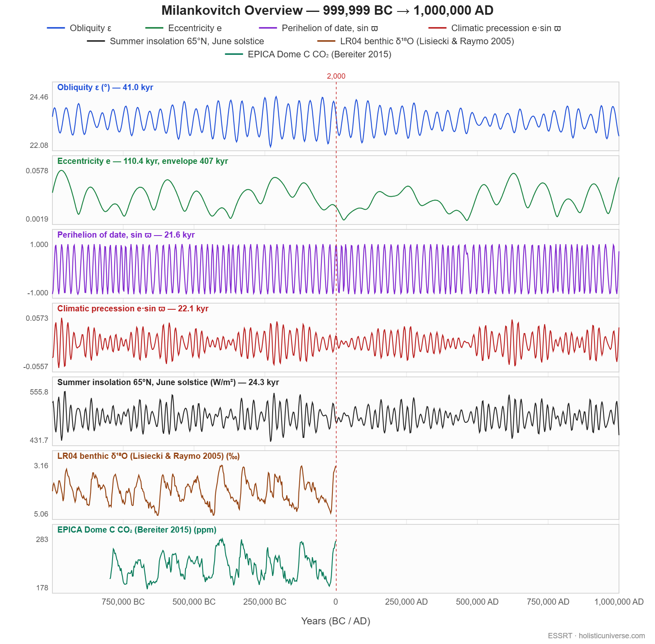Click the 431.7 insolation axis value

click(39, 440)
